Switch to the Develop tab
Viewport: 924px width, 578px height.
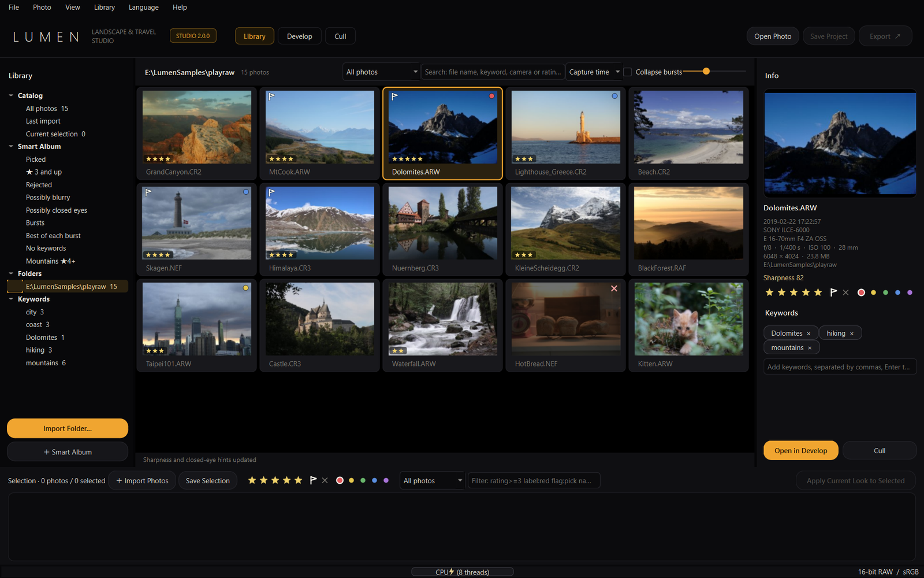(300, 36)
